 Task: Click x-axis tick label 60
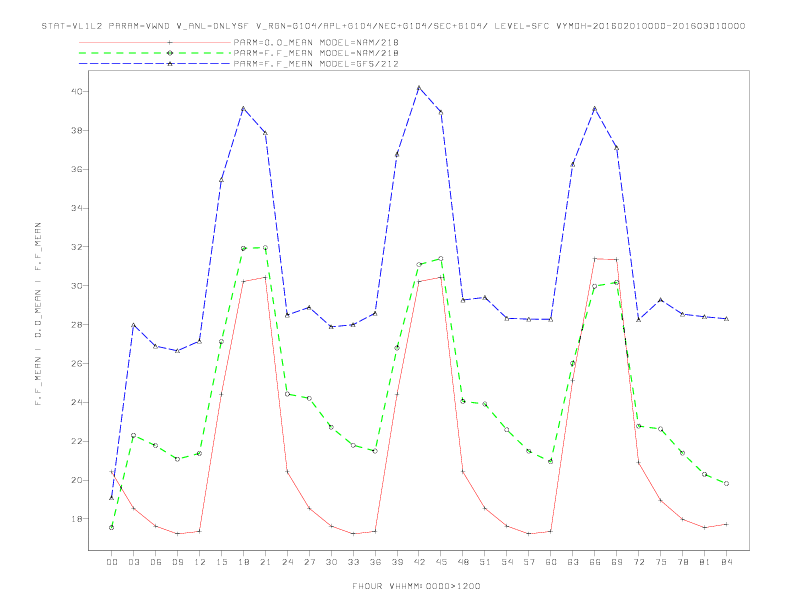(551, 562)
